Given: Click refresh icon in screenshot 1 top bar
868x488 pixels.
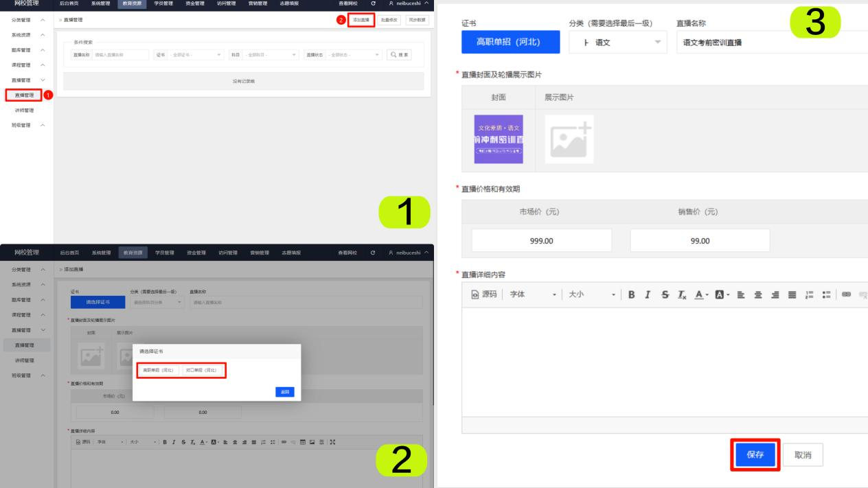Looking at the screenshot, I should click(372, 4).
